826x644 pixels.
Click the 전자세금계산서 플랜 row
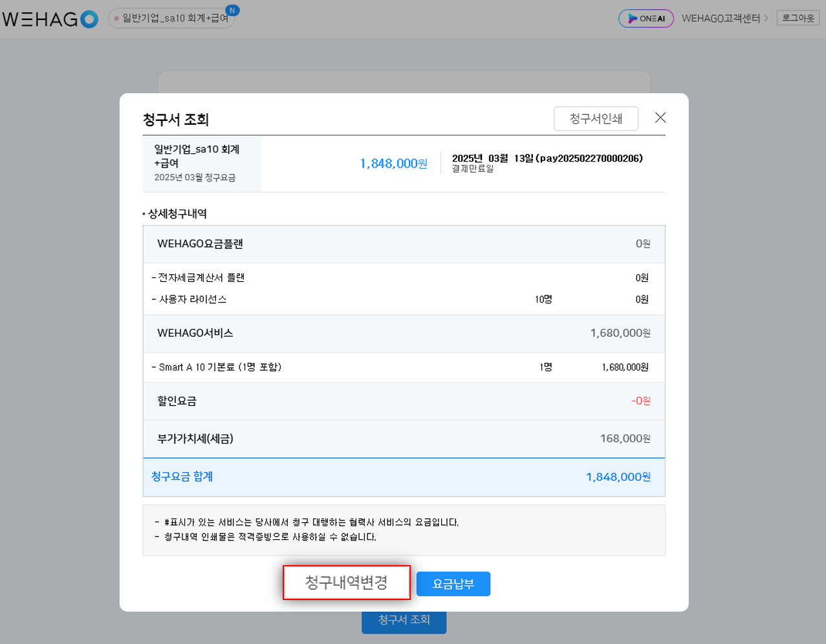[404, 277]
